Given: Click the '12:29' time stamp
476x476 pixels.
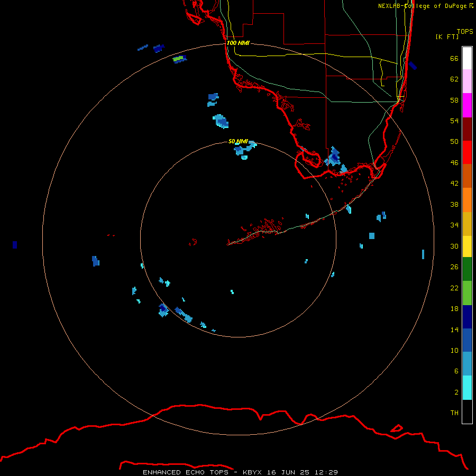Looking at the screenshot, I should click(x=326, y=472).
